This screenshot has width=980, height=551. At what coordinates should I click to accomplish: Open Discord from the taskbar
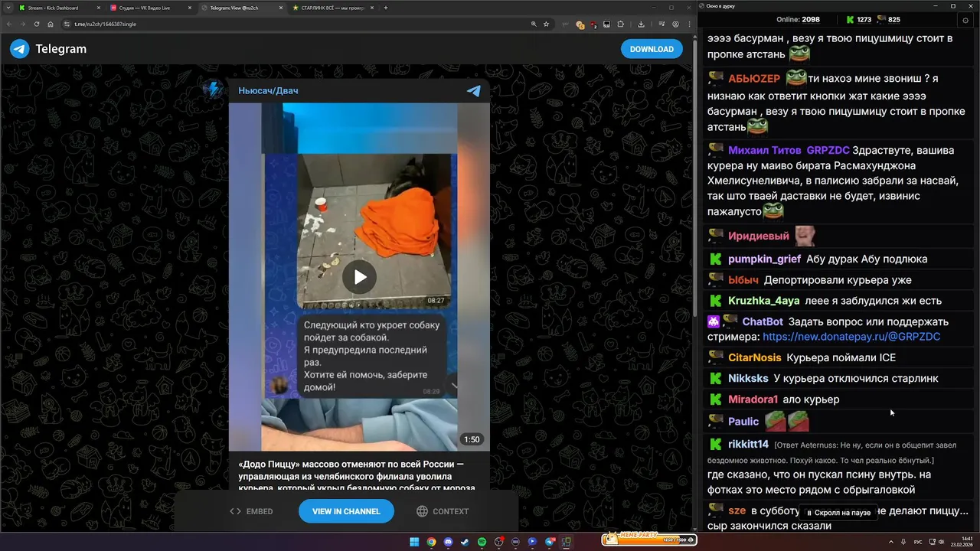coord(448,542)
